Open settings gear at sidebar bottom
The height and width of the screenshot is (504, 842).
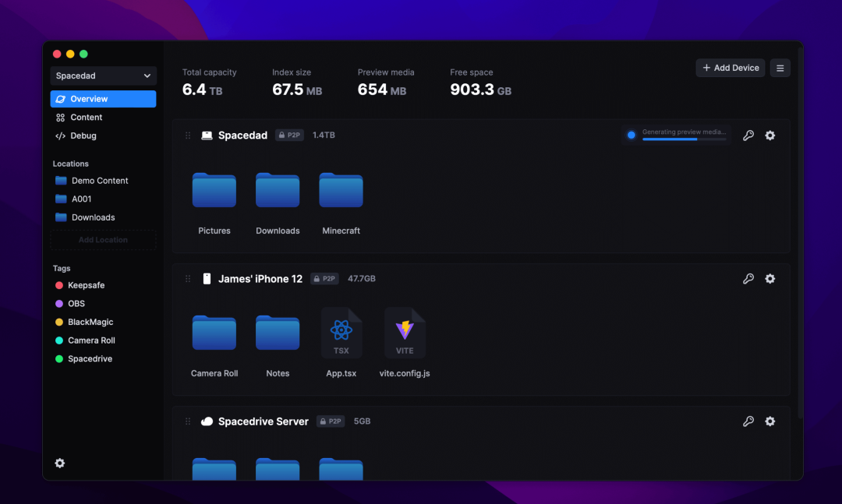pyautogui.click(x=59, y=463)
